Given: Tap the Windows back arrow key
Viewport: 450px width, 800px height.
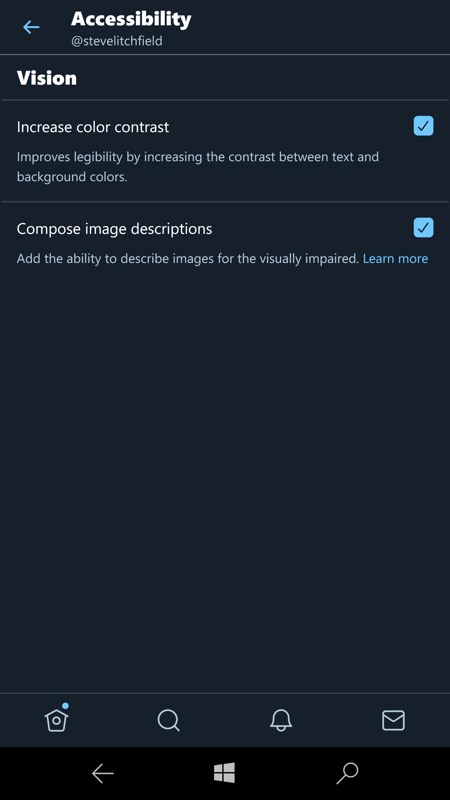Looking at the screenshot, I should (103, 773).
